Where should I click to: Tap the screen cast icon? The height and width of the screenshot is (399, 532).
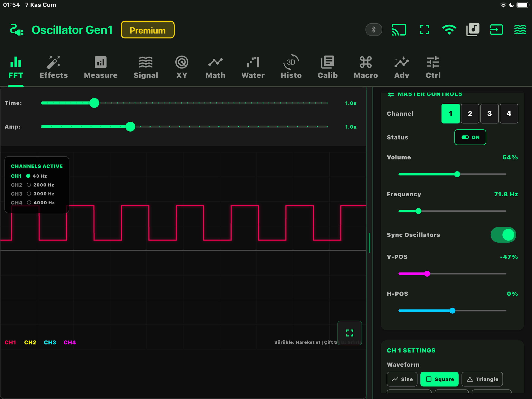399,30
